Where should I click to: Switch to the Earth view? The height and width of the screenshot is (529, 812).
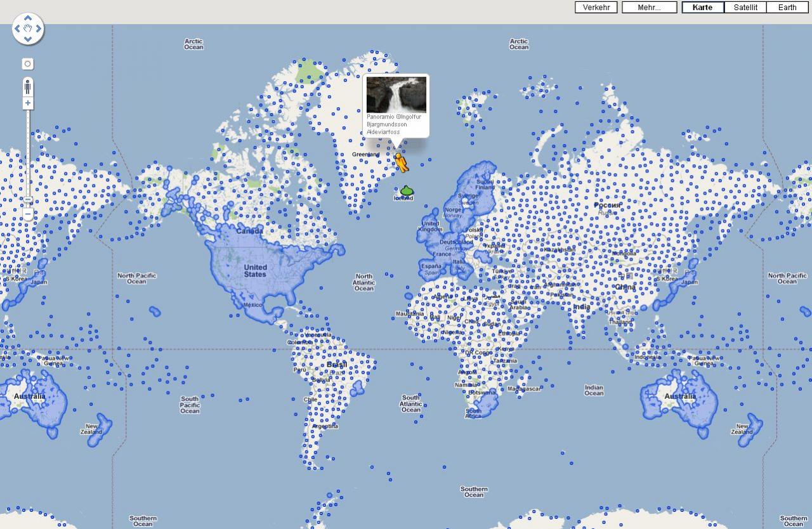(x=787, y=8)
